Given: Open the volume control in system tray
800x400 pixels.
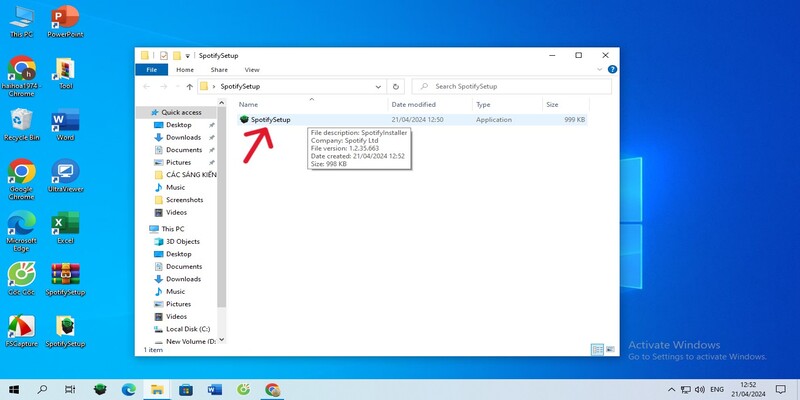Looking at the screenshot, I should tap(699, 390).
